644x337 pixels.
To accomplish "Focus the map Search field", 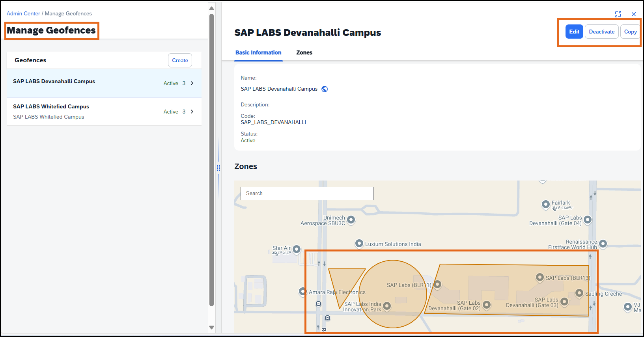I will click(307, 193).
